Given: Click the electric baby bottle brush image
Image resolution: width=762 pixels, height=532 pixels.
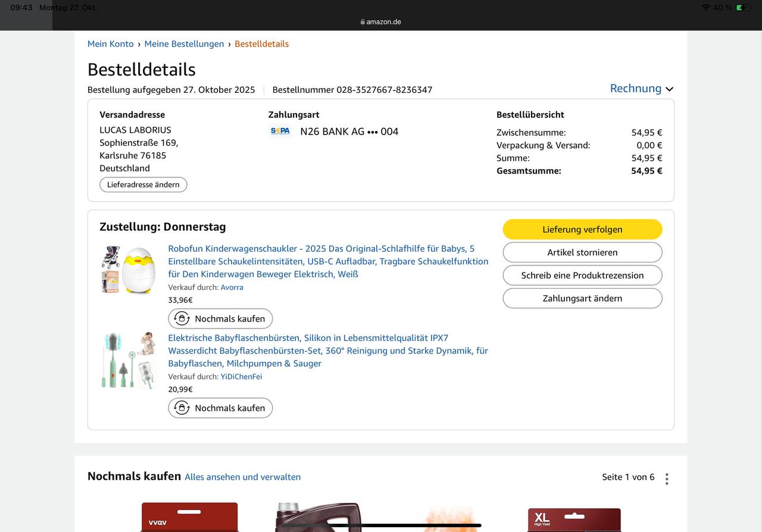Looking at the screenshot, I should pyautogui.click(x=127, y=360).
